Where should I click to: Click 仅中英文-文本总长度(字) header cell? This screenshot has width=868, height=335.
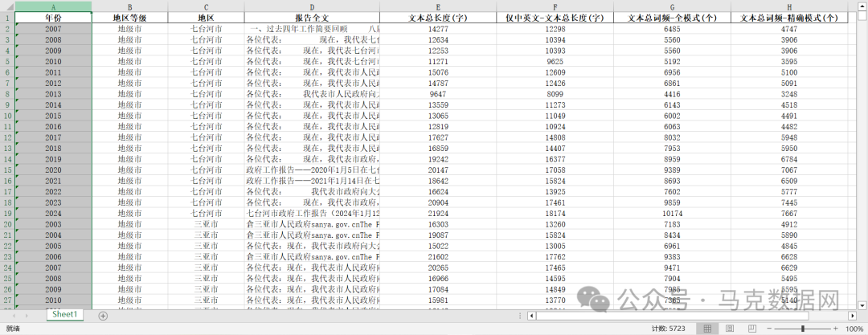[x=555, y=18]
